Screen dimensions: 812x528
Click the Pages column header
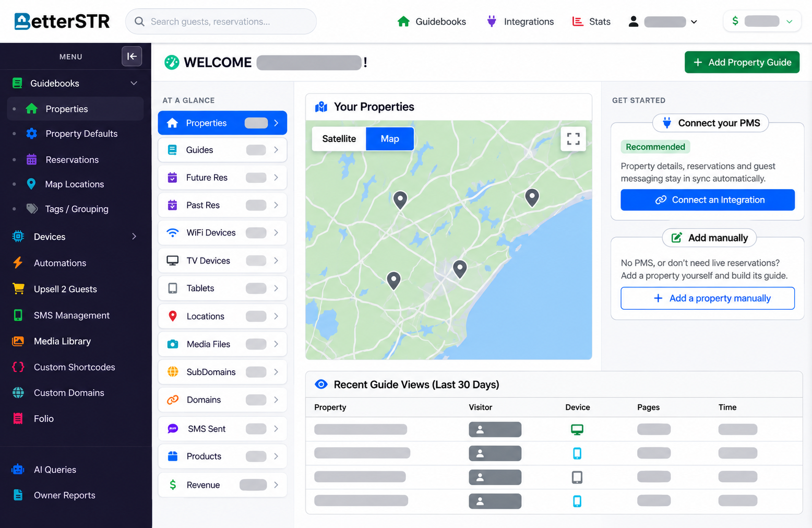[649, 407]
